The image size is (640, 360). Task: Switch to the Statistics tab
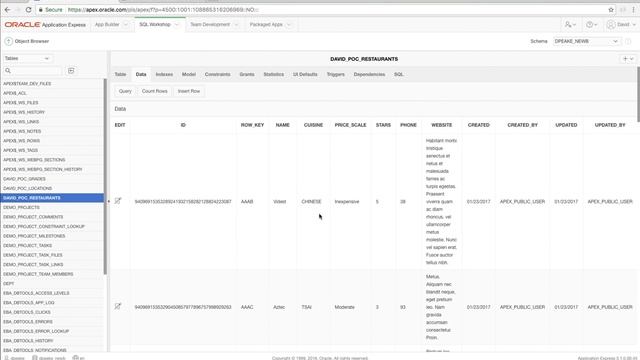pyautogui.click(x=273, y=74)
